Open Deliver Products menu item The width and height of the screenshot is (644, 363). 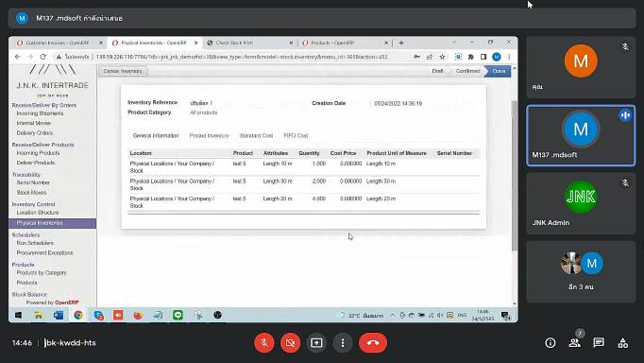point(36,163)
